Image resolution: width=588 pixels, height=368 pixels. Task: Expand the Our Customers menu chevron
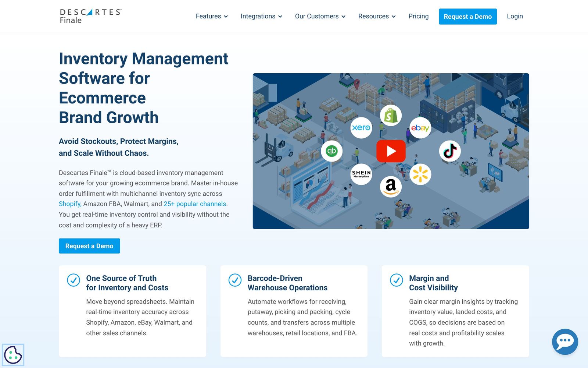coord(344,17)
